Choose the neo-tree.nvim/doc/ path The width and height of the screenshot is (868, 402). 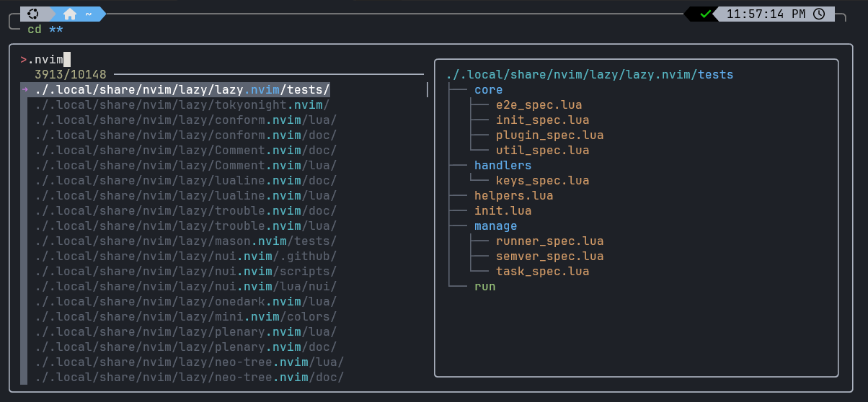coord(189,378)
